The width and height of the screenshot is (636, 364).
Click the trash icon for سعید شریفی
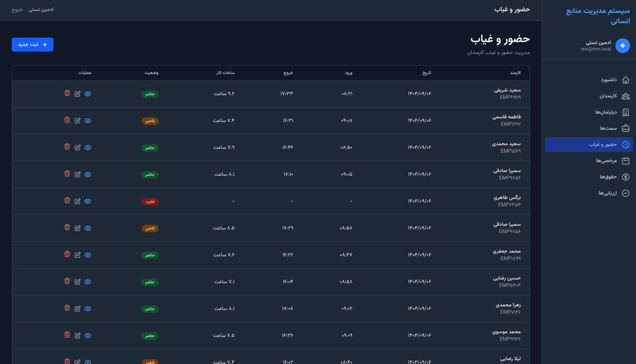coord(67,93)
